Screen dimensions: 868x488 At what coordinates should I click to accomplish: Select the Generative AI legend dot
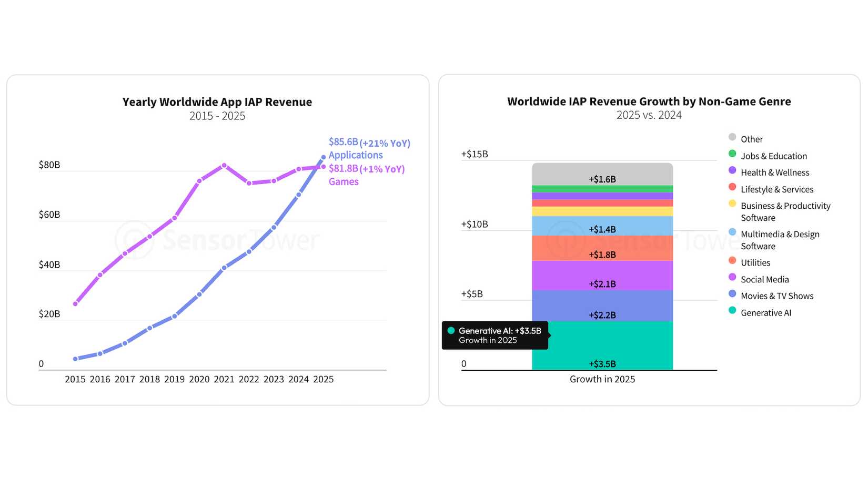click(732, 312)
